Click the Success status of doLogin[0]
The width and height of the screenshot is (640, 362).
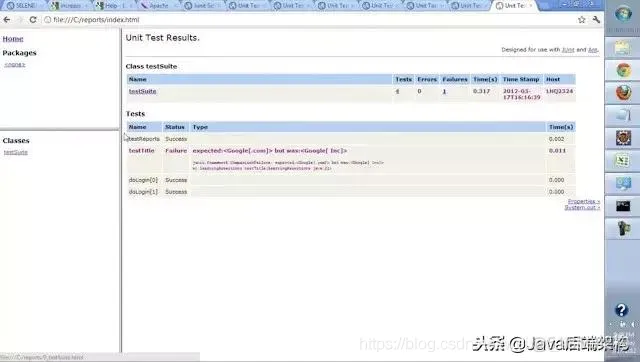(176, 180)
